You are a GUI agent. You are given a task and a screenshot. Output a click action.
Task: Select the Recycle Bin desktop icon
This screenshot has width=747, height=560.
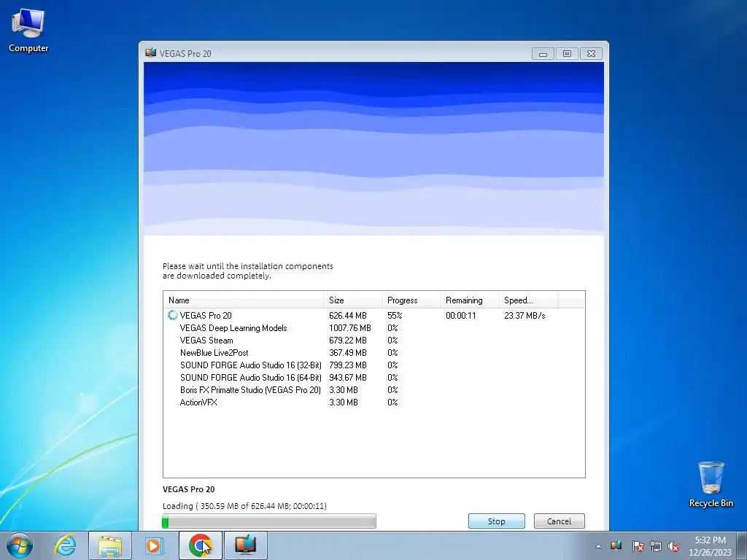(711, 484)
